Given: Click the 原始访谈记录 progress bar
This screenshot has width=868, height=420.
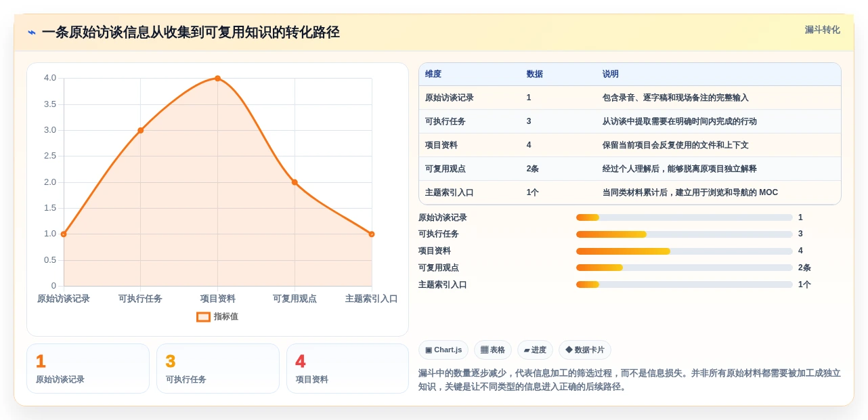Looking at the screenshot, I should (685, 217).
